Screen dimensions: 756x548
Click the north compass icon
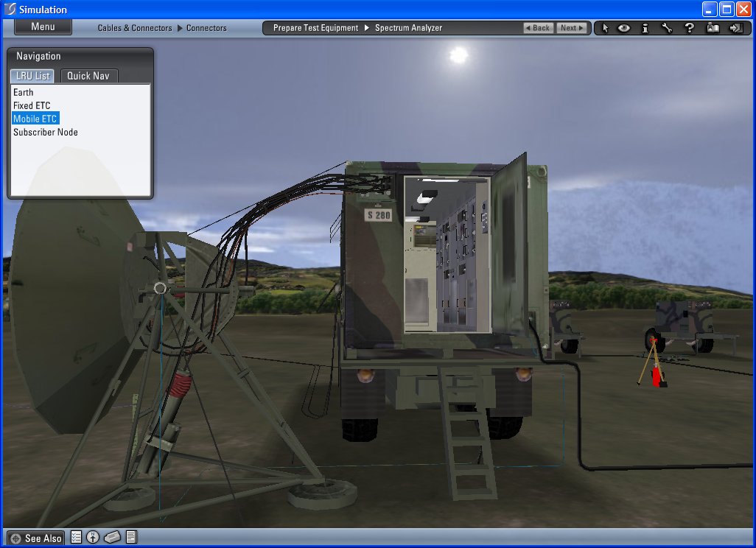point(93,538)
